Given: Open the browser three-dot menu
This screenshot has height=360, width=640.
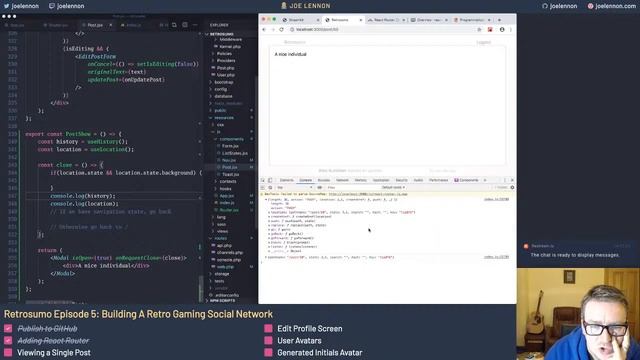Looking at the screenshot, I should pos(511,29).
